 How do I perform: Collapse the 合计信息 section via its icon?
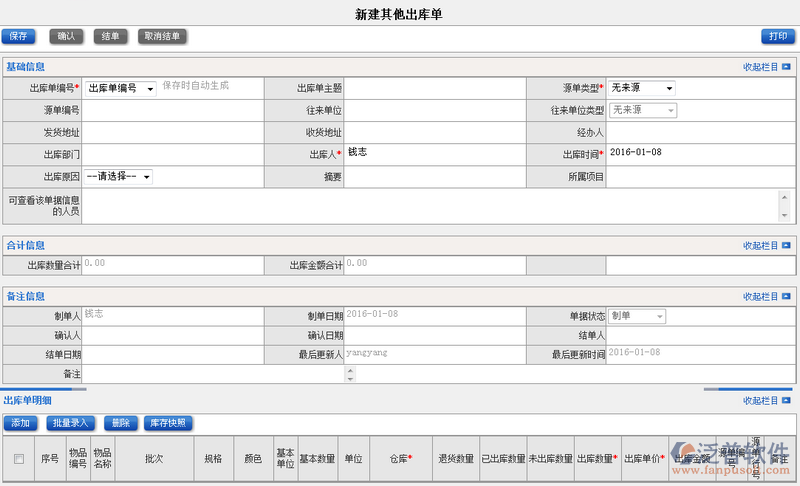point(787,245)
